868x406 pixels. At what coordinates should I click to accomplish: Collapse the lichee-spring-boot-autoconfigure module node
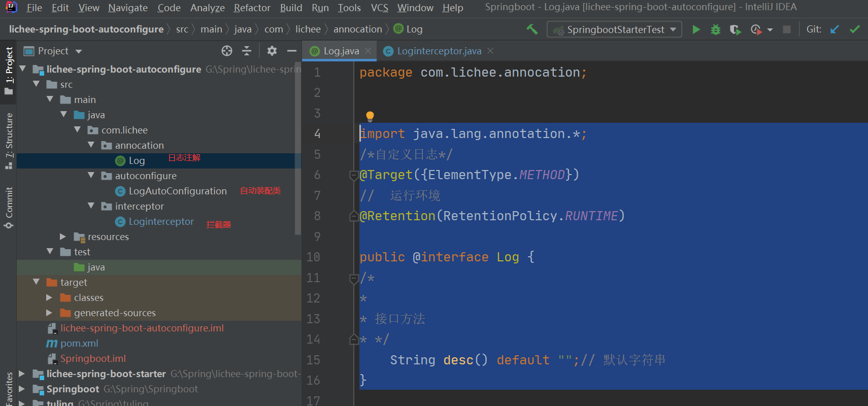[x=22, y=69]
